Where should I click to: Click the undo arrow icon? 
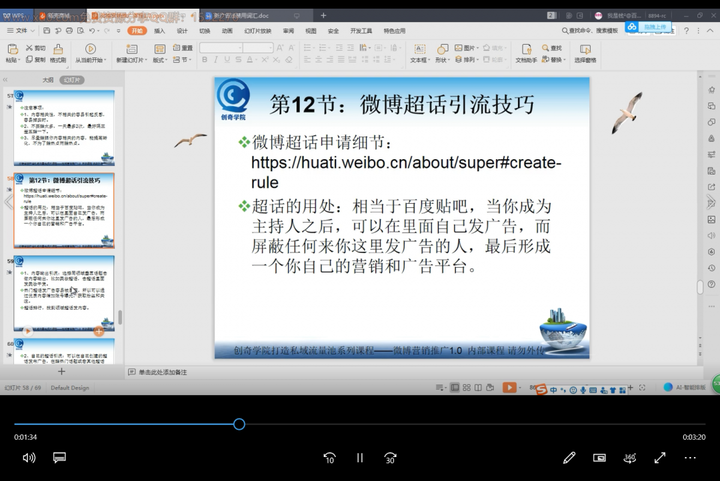(92, 31)
